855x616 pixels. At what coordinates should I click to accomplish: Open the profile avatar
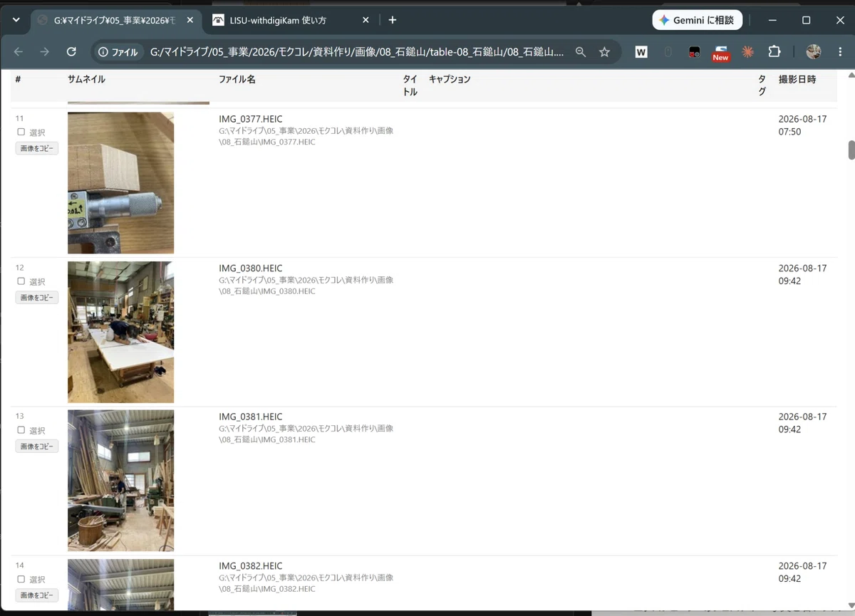pyautogui.click(x=814, y=52)
